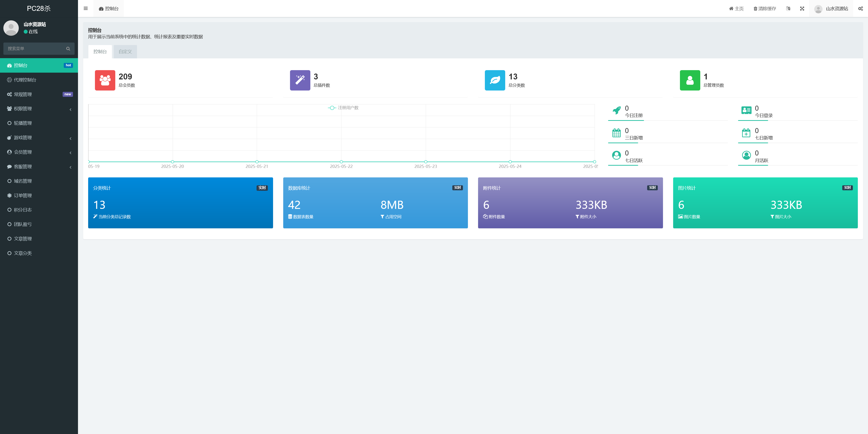Click the fullscreen expand icon
The image size is (868, 434).
(802, 8)
